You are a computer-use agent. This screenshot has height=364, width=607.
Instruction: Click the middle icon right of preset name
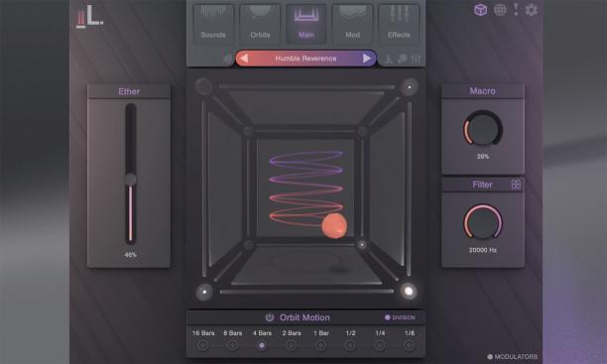coord(403,59)
